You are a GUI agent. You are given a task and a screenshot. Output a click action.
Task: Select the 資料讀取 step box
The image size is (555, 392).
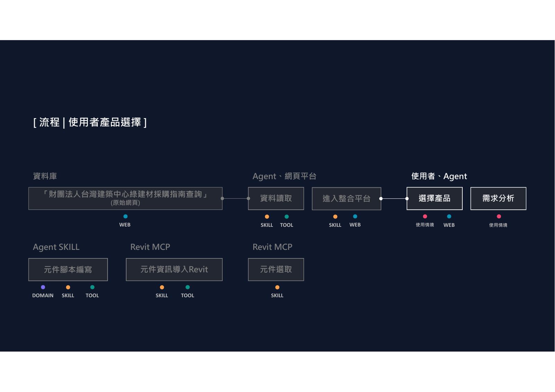[x=276, y=199]
